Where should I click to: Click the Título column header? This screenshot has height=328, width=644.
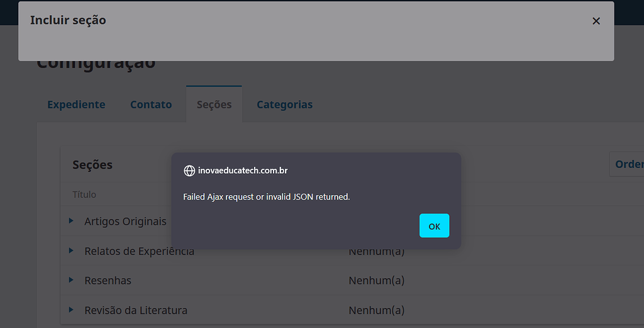pyautogui.click(x=84, y=195)
